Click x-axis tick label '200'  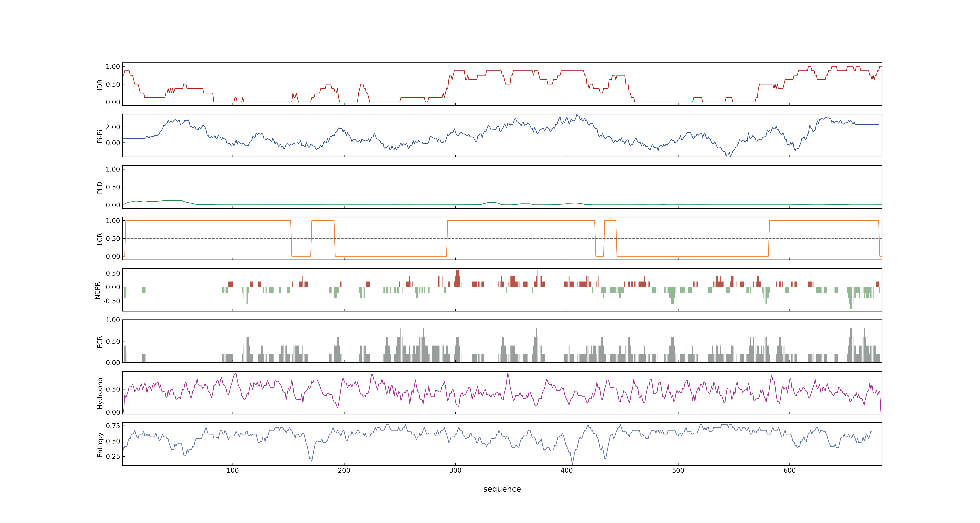point(344,470)
